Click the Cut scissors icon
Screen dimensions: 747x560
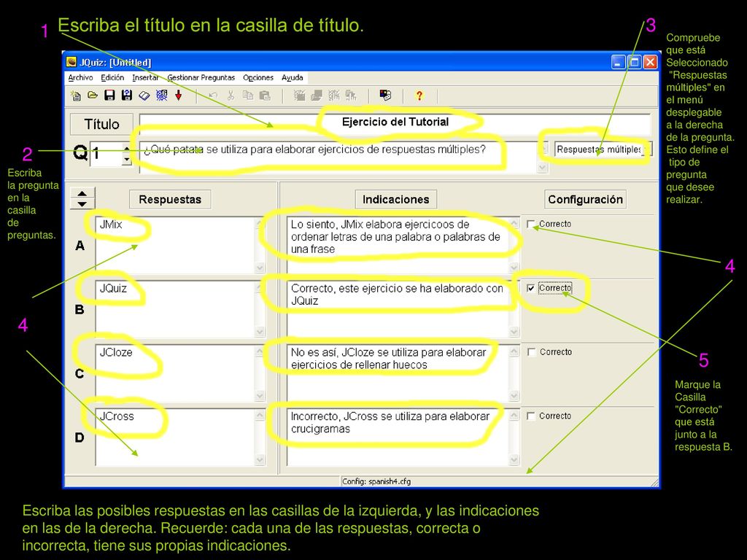click(x=231, y=96)
